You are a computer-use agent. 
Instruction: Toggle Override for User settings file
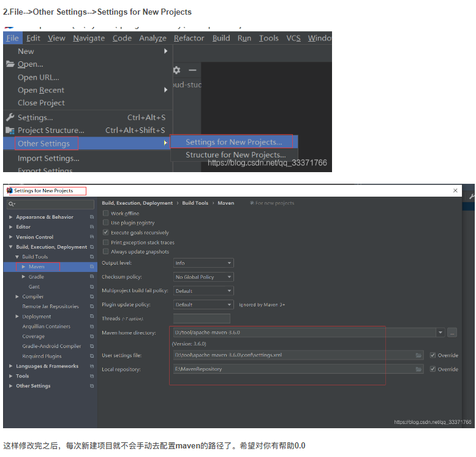click(x=433, y=355)
